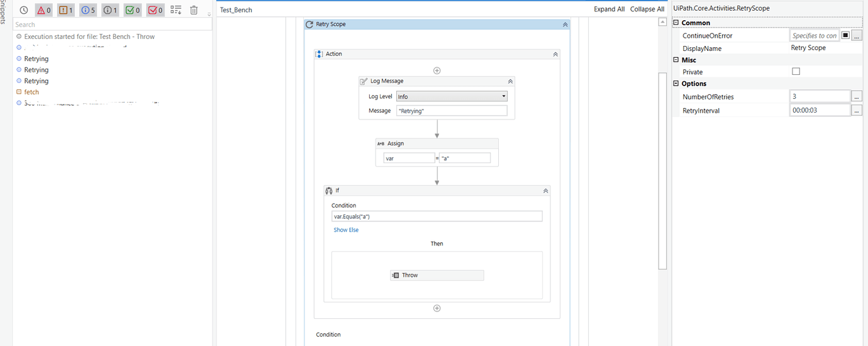The width and height of the screenshot is (868, 346).
Task: Click the RetryInterval value field
Action: pyautogui.click(x=820, y=110)
